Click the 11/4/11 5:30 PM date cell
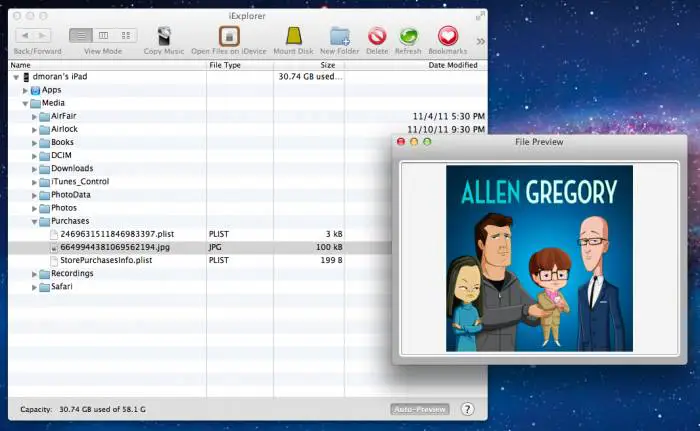Image resolution: width=700 pixels, height=431 pixels. [449, 117]
